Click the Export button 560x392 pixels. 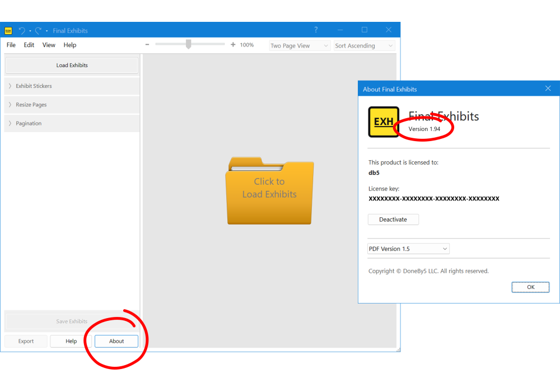[26, 341]
